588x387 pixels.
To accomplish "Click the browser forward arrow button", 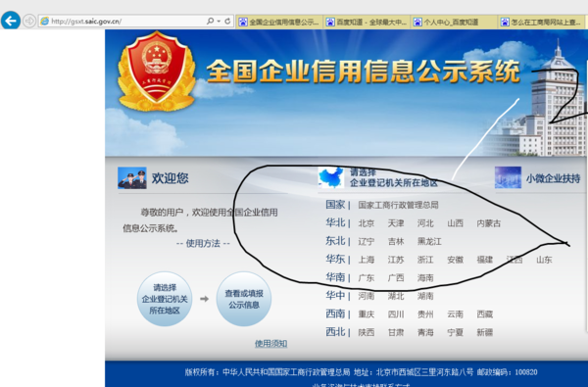I will click(29, 21).
